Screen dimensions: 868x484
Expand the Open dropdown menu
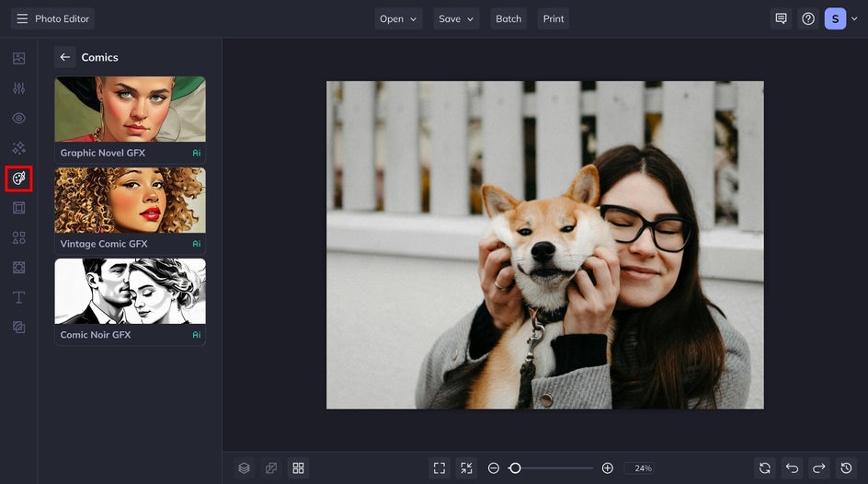coord(398,19)
